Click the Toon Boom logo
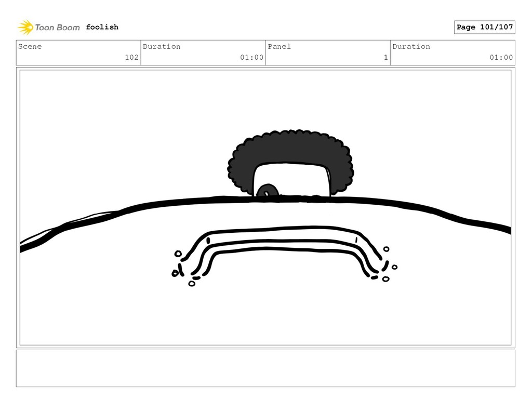Screen dimensions: 532x411 point(48,27)
